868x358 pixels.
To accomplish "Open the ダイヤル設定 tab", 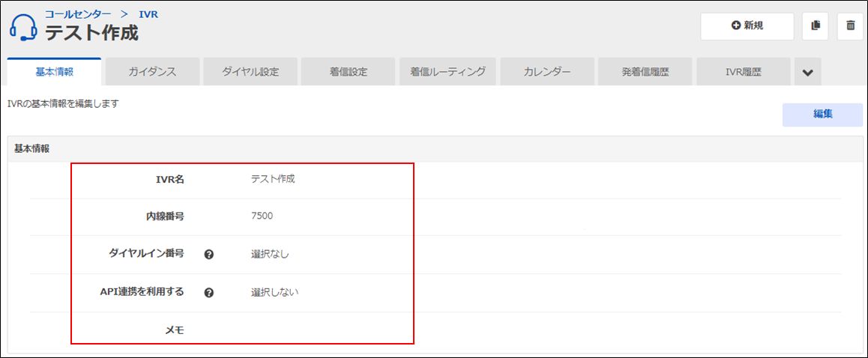I will (x=250, y=72).
